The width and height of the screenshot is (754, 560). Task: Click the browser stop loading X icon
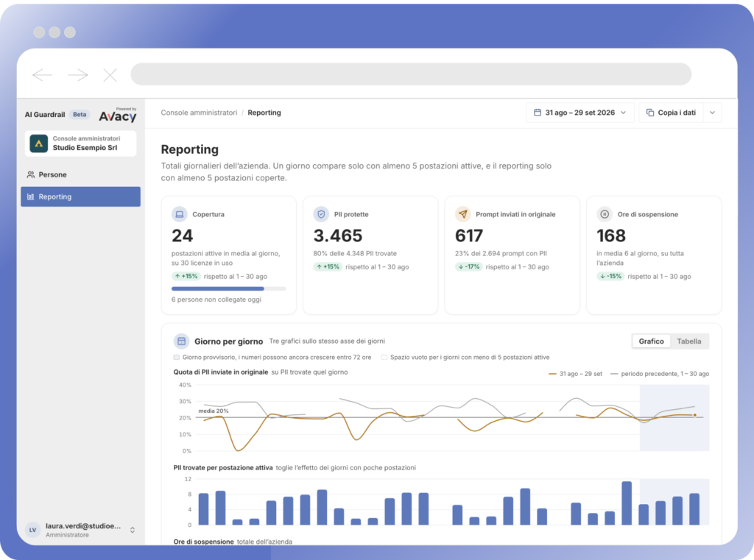tap(110, 75)
